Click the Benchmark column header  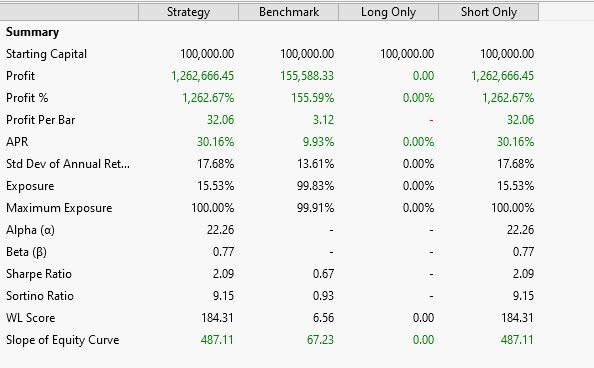click(x=289, y=12)
